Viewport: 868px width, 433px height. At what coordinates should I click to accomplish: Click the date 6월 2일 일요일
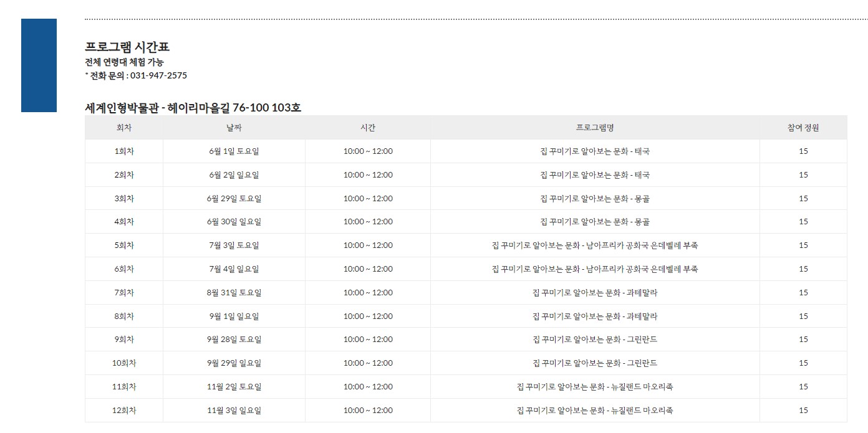234,175
